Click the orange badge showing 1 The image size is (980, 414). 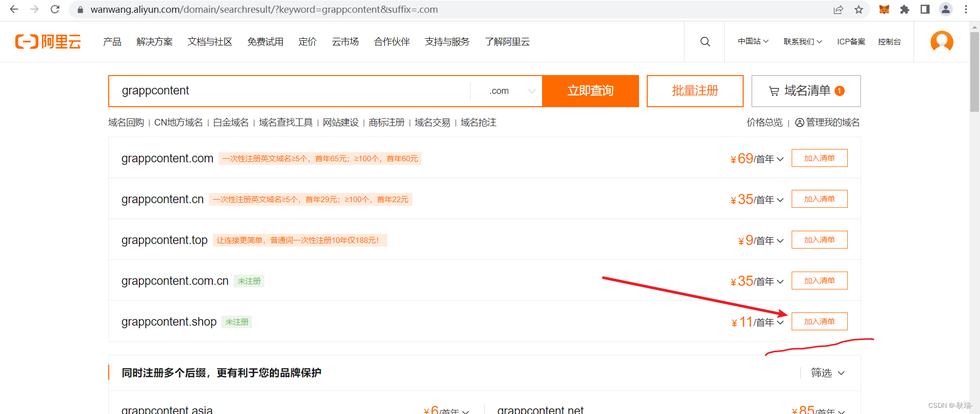click(x=840, y=91)
